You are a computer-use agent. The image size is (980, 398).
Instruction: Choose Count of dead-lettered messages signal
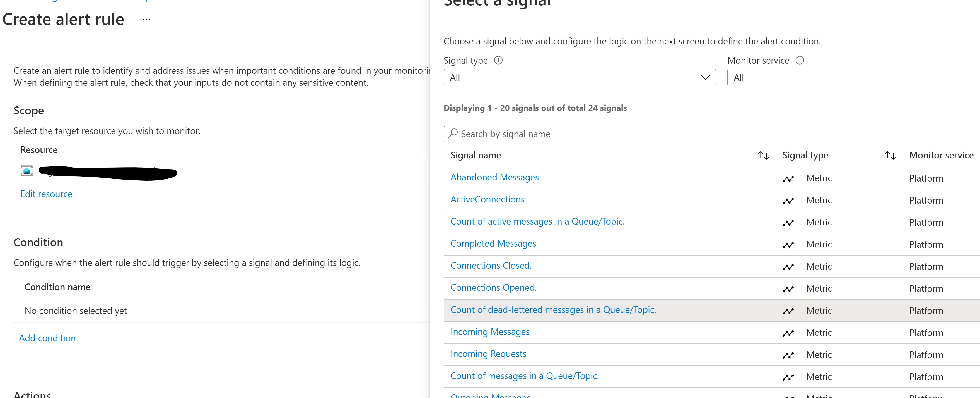pyautogui.click(x=553, y=310)
